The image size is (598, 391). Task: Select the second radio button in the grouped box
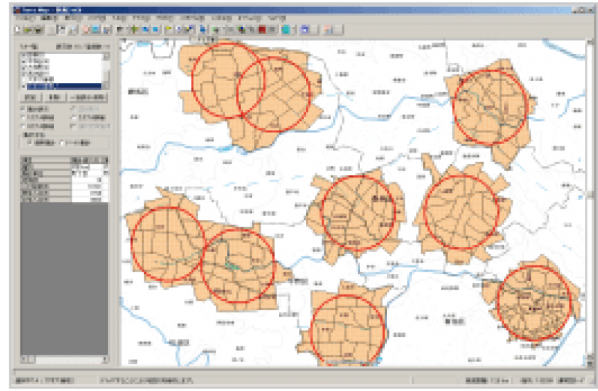(62, 143)
